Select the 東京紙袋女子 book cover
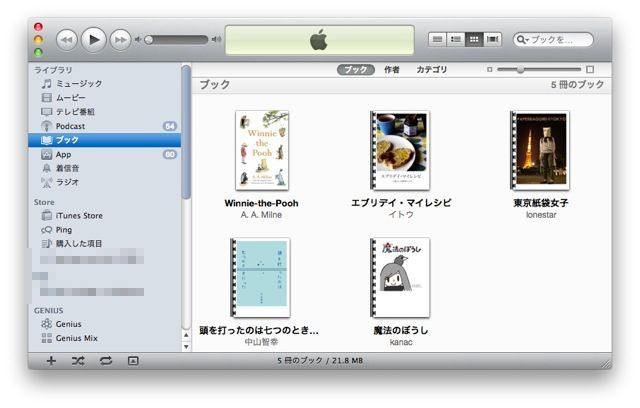Image resolution: width=640 pixels, height=408 pixels. pyautogui.click(x=540, y=151)
